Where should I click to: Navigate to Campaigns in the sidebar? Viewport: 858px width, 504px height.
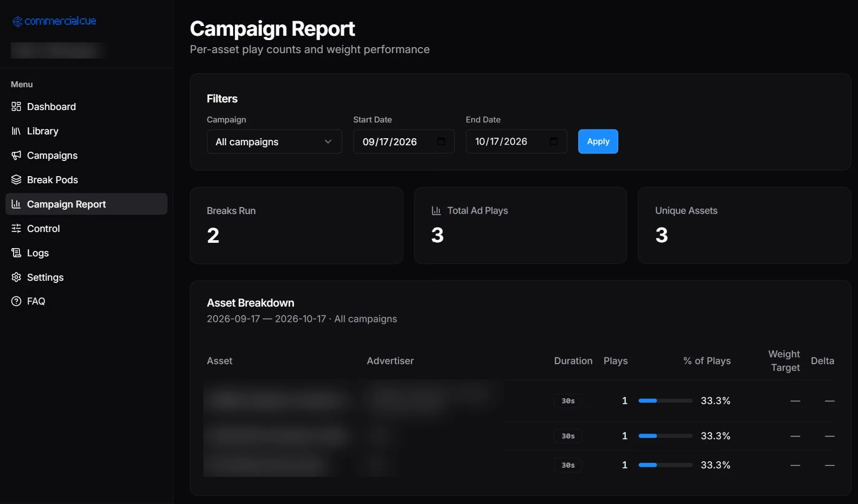tap(87, 155)
